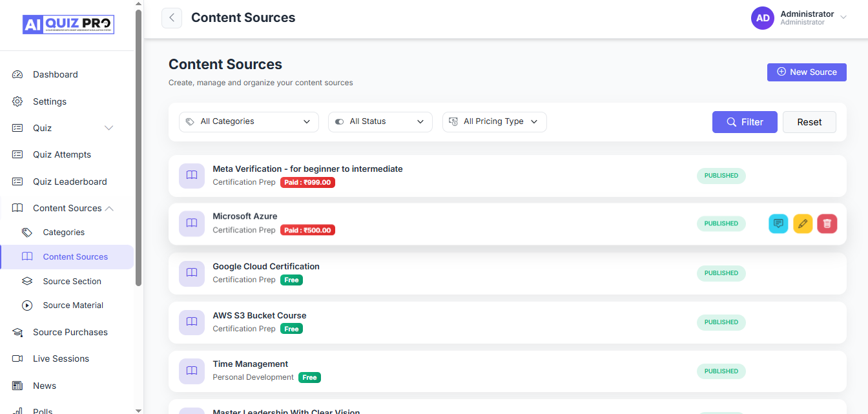The width and height of the screenshot is (868, 414).
Task: Open the Administrator account dropdown arrow
Action: click(843, 18)
